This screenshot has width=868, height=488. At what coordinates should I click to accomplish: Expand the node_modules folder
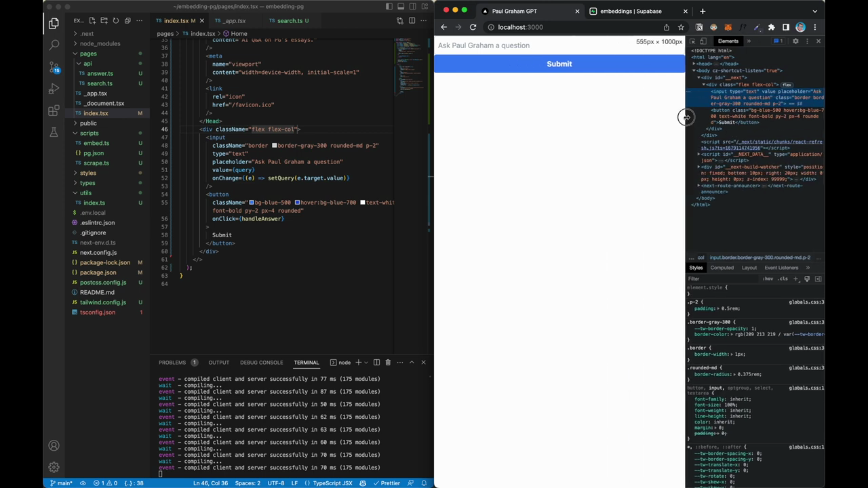coord(100,43)
